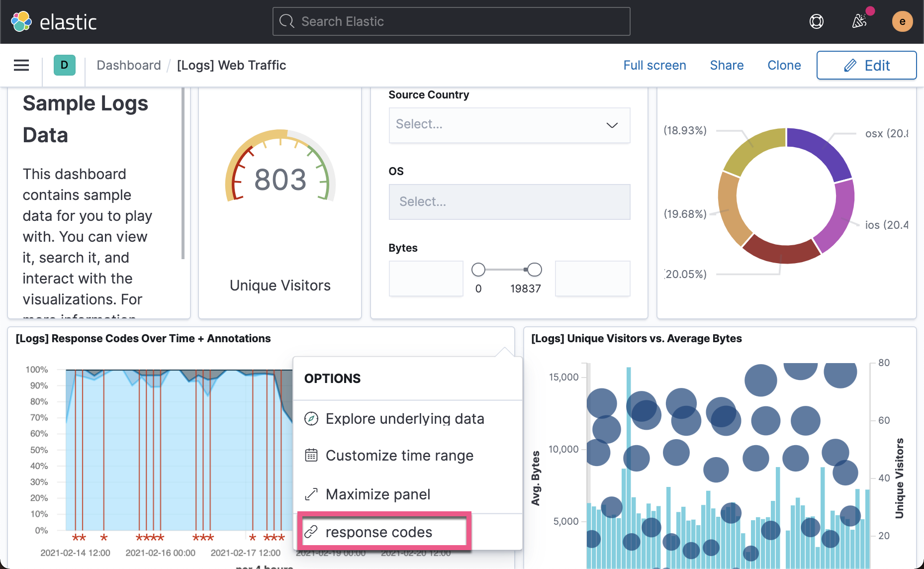This screenshot has width=924, height=569.
Task: Click the Bytes slider right handle
Action: [535, 270]
